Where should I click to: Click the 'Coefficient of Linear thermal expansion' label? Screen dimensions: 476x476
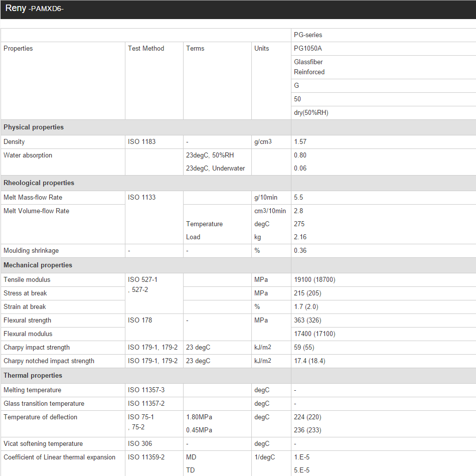click(x=59, y=457)
